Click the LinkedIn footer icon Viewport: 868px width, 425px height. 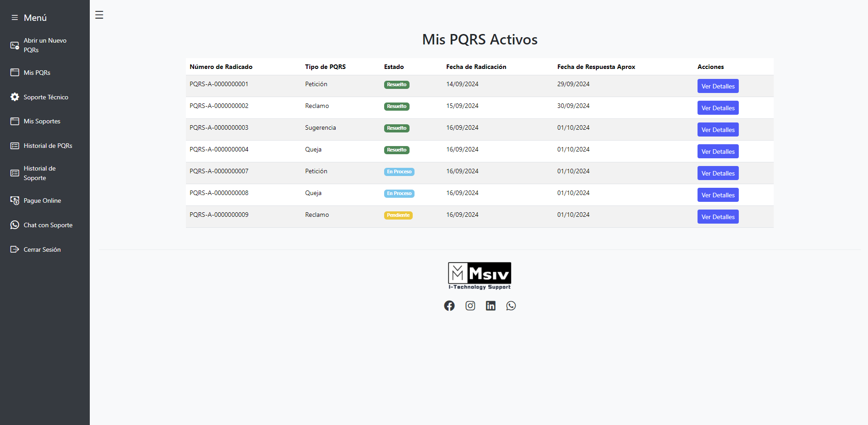(491, 306)
